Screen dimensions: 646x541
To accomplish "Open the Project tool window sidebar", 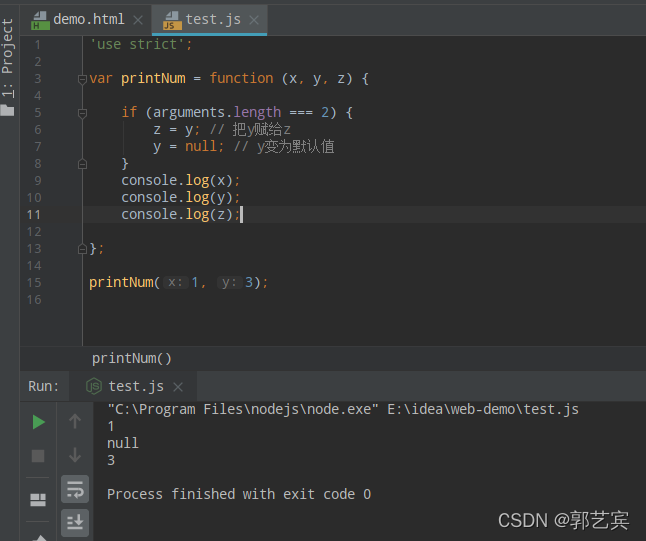I will click(8, 66).
